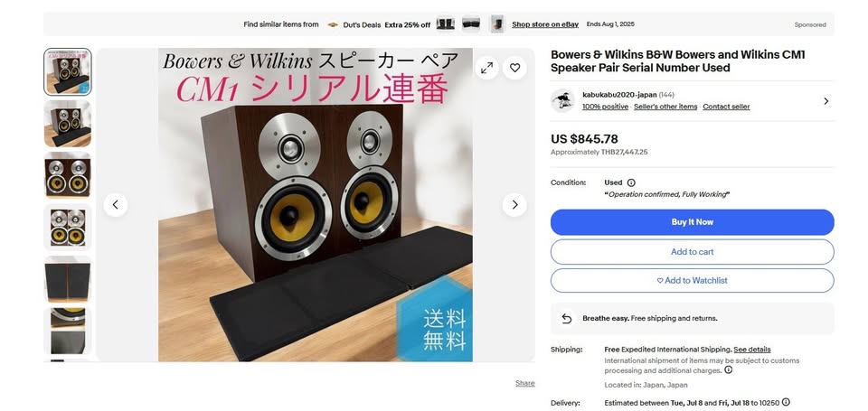Go to the previous product image
Screen dimensions: 868x411
pyautogui.click(x=115, y=205)
